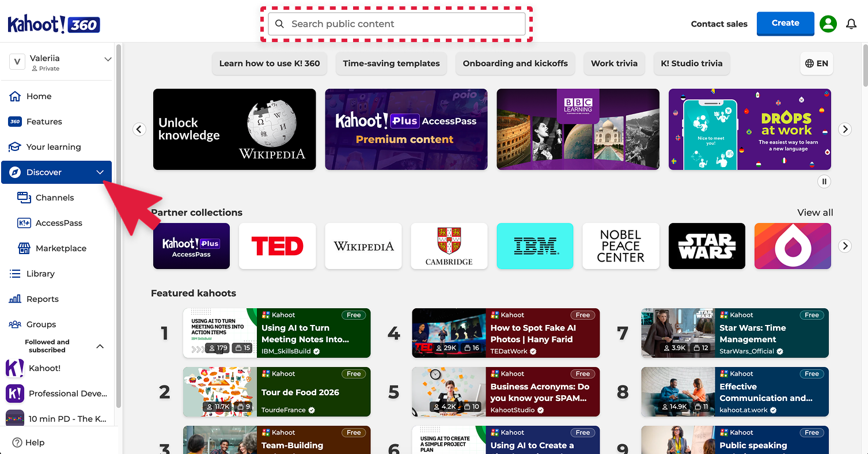Click the Your learning graduation cap icon
The width and height of the screenshot is (868, 454).
click(x=15, y=147)
